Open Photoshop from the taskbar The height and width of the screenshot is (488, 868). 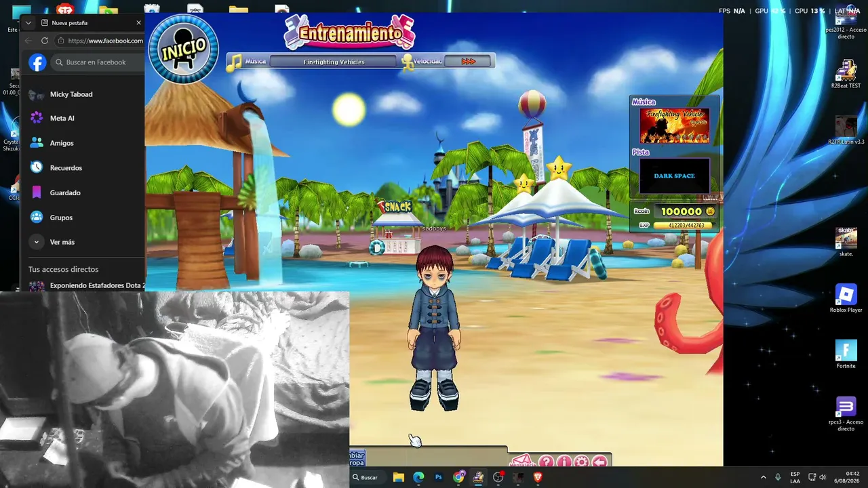(x=439, y=477)
